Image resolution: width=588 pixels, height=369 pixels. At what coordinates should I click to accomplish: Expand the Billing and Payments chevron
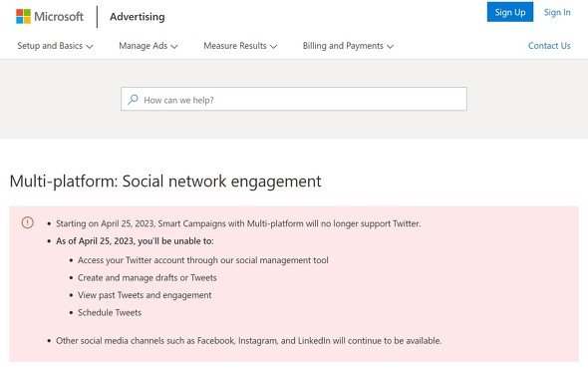click(390, 47)
